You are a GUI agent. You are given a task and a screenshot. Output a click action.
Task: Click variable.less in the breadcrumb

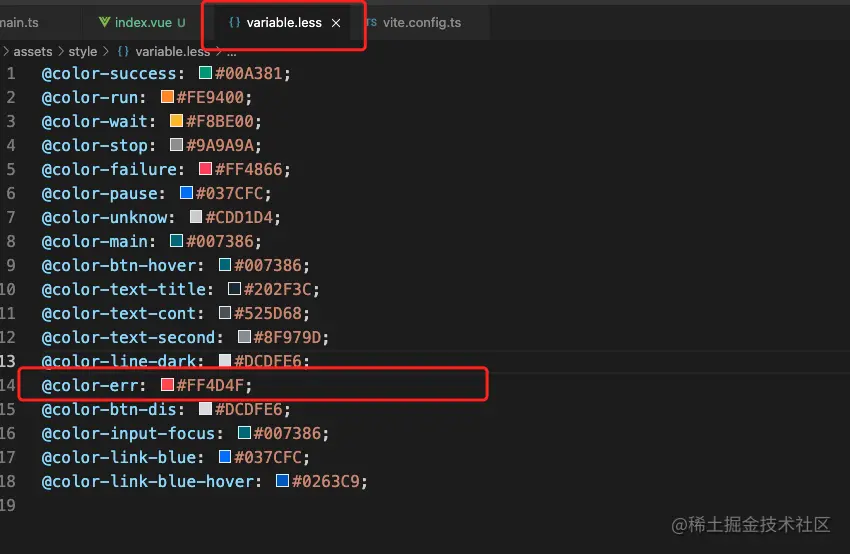point(172,51)
